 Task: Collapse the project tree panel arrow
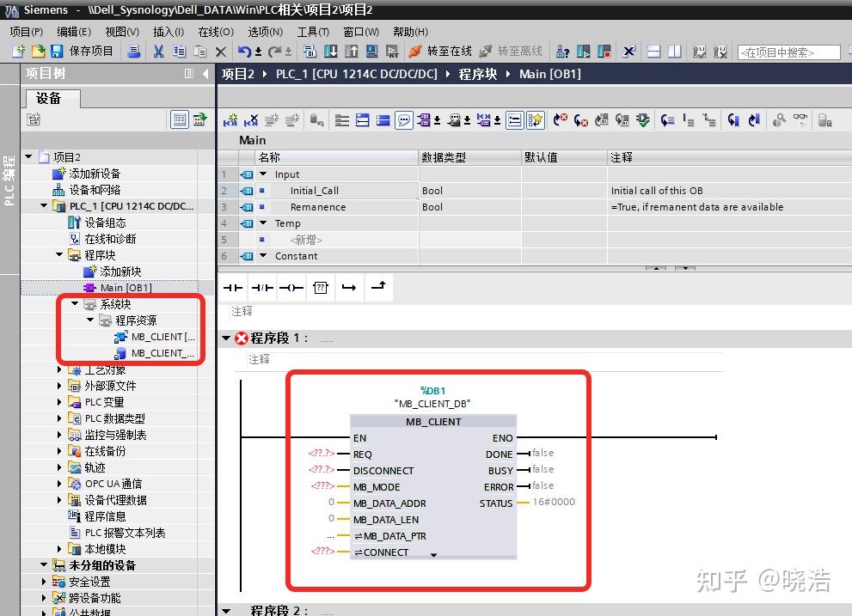[x=205, y=73]
